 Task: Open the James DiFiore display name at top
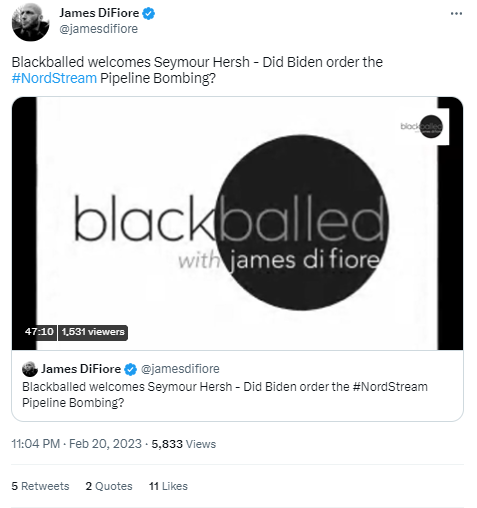[99, 13]
